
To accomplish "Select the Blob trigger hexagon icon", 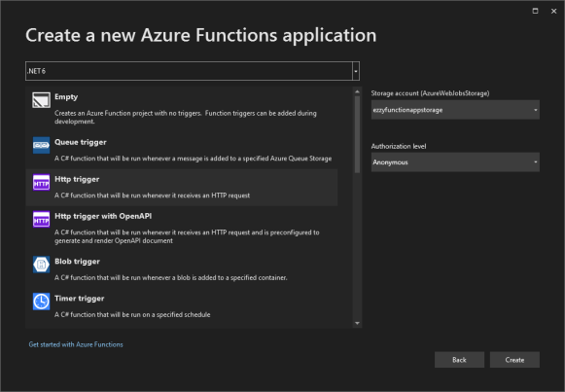I will pyautogui.click(x=41, y=265).
